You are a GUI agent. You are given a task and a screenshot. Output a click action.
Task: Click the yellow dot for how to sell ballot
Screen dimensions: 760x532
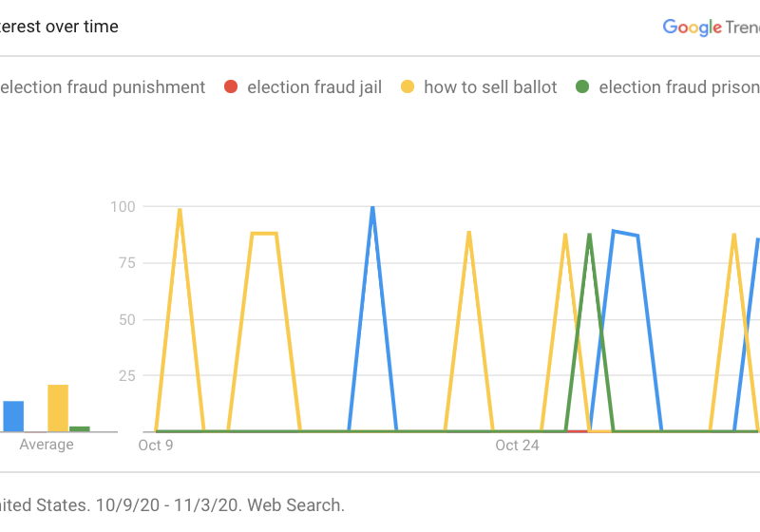407,87
